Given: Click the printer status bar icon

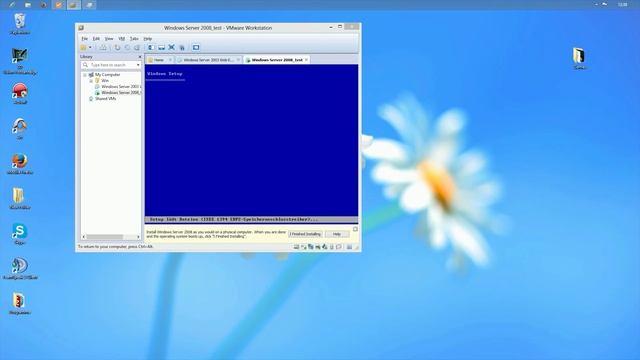Looking at the screenshot, I should pos(318,247).
